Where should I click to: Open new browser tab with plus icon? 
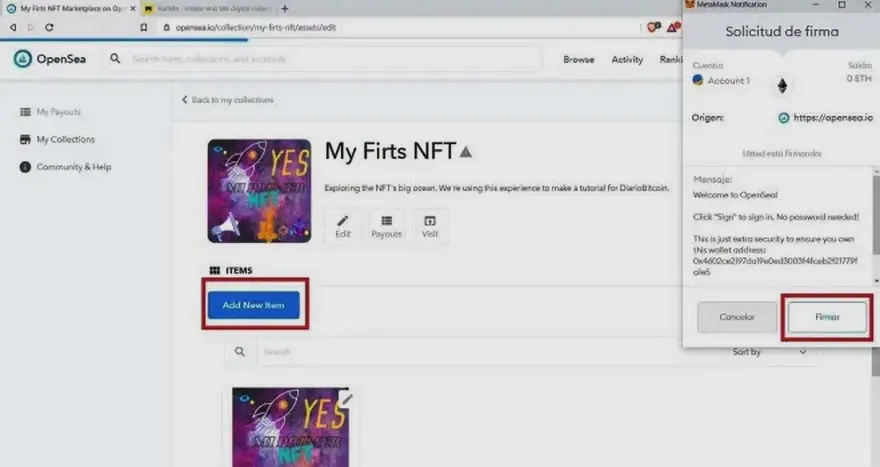[x=285, y=8]
